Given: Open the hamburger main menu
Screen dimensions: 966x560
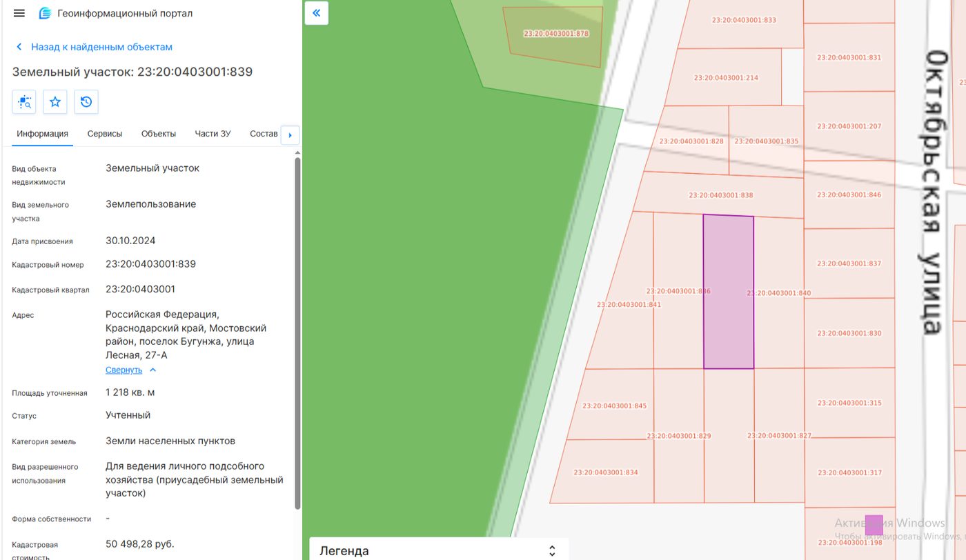Looking at the screenshot, I should pyautogui.click(x=19, y=13).
